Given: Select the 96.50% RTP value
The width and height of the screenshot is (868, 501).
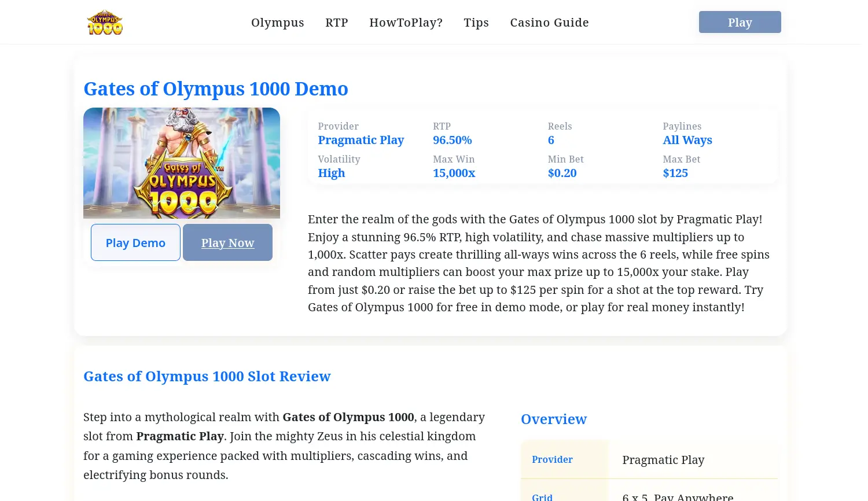Looking at the screenshot, I should (452, 140).
